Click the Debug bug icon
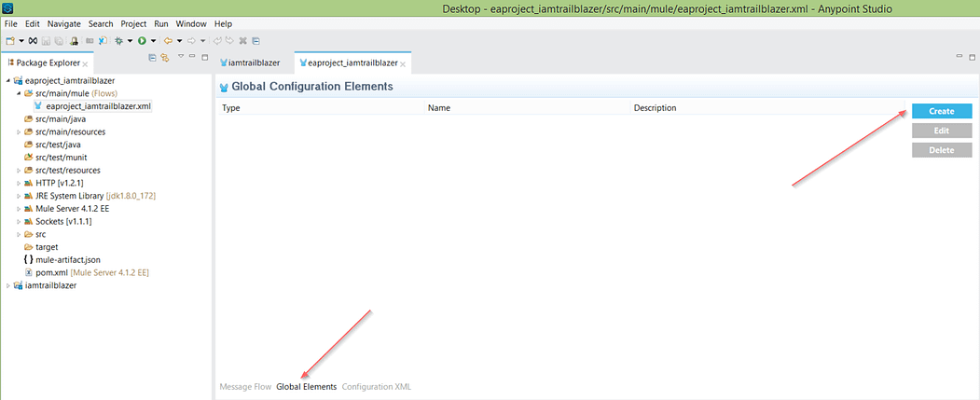Viewport: 980px width, 400px height. [x=118, y=41]
